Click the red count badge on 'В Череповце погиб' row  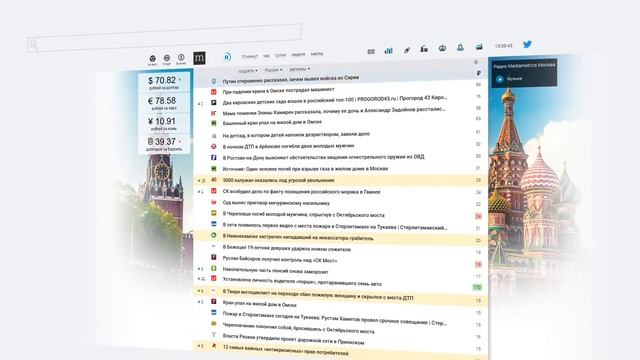(x=478, y=216)
